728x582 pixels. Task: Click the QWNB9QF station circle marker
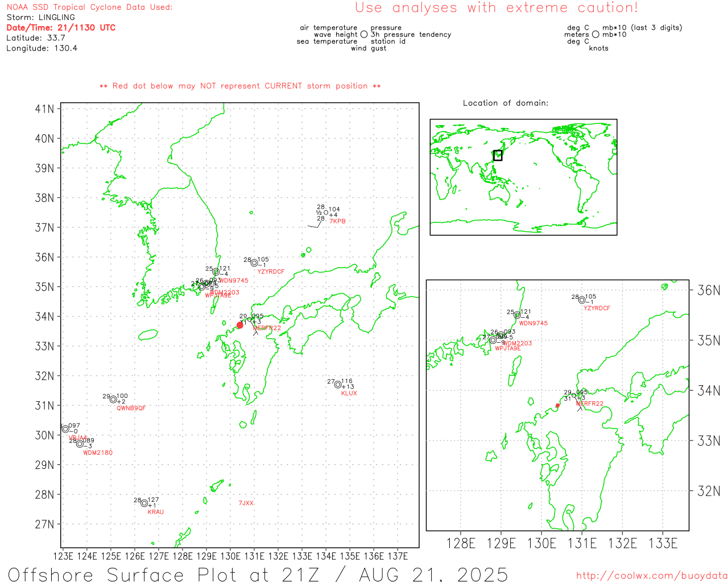coord(113,400)
